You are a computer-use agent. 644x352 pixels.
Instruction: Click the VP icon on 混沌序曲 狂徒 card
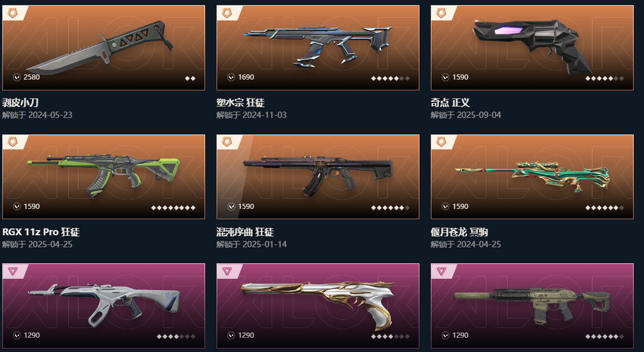click(x=231, y=206)
